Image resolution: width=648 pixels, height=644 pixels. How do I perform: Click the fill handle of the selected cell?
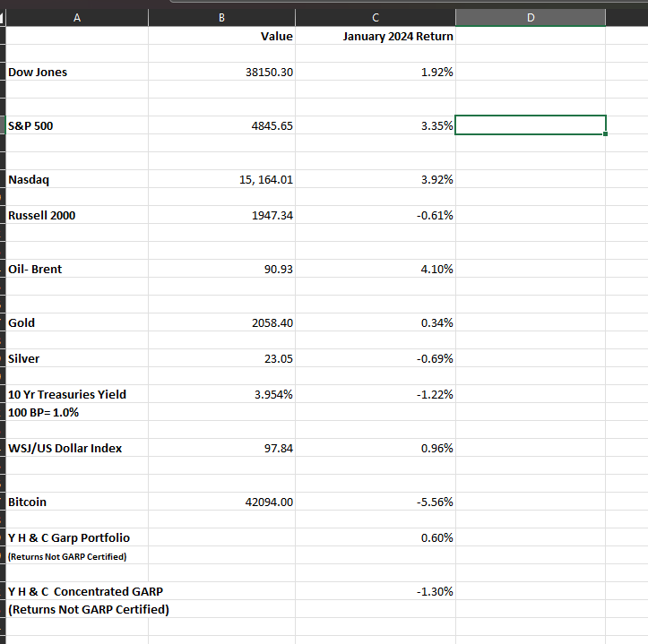click(x=606, y=133)
